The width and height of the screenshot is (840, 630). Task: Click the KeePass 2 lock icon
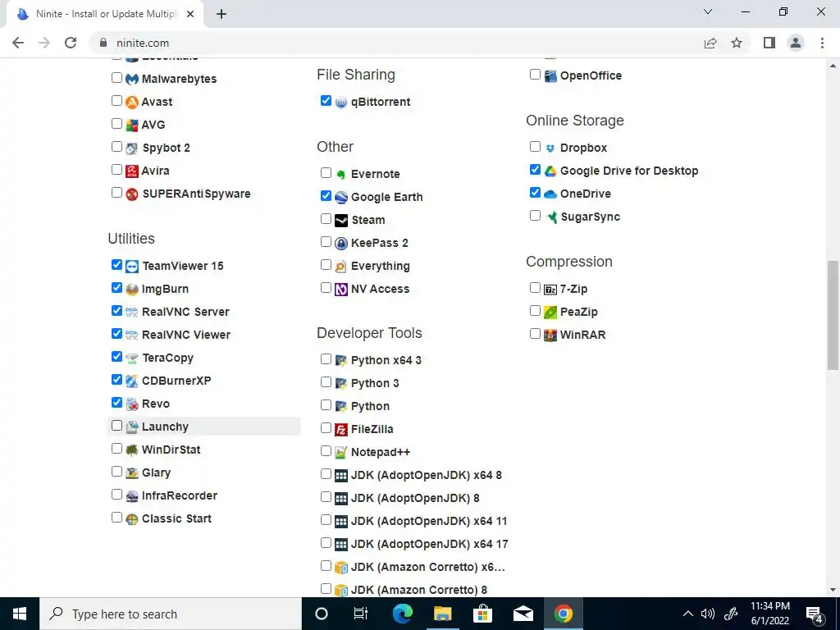tap(341, 243)
